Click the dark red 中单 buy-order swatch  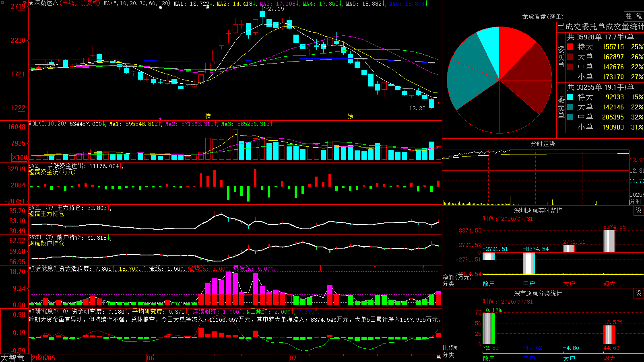[x=570, y=67]
